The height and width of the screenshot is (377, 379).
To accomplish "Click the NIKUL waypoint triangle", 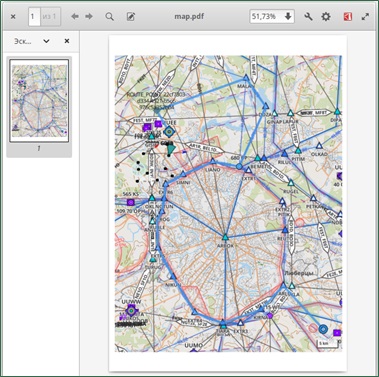I will click(173, 277).
